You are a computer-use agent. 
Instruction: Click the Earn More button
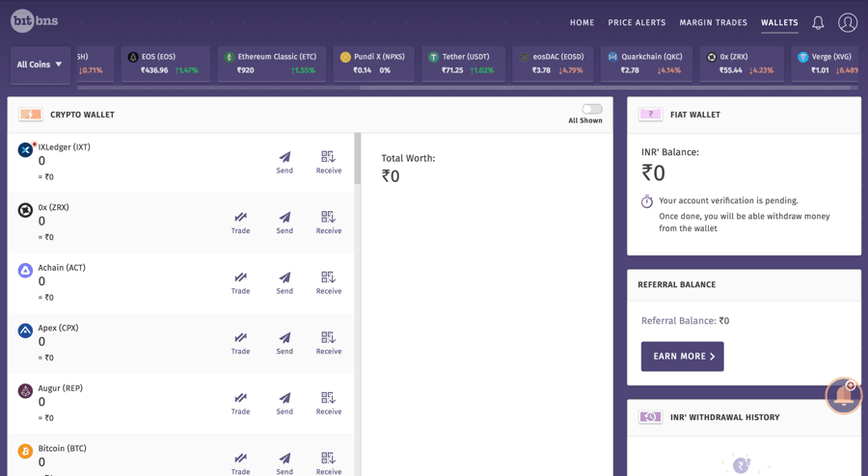(682, 357)
